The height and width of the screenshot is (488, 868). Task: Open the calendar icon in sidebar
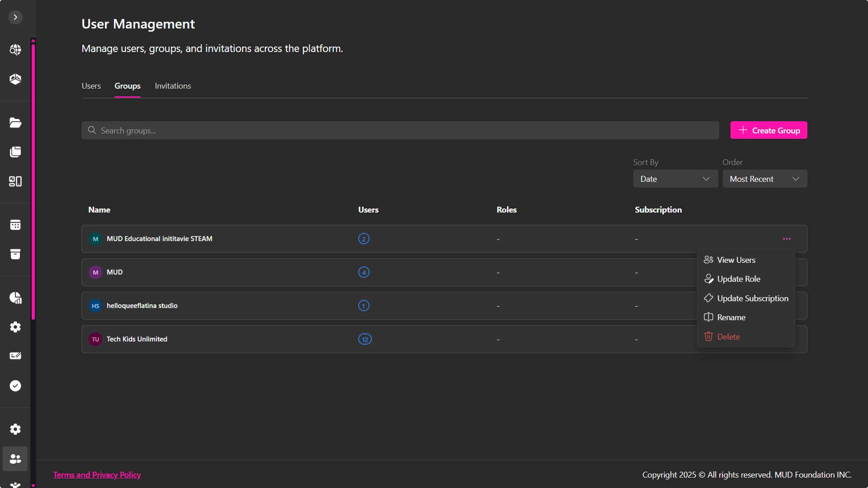point(15,225)
